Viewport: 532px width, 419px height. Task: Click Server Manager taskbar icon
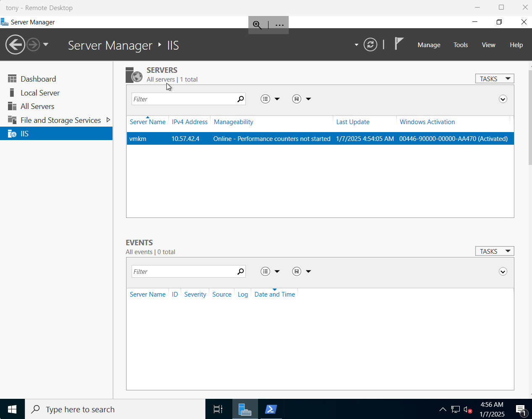[245, 409]
